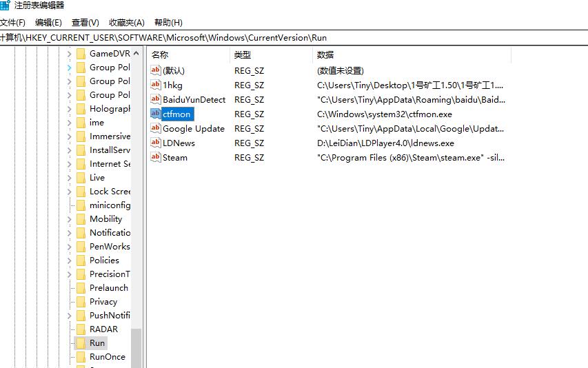Viewport: 588px width, 368px height.
Task: Select the LDNews value icon
Action: pyautogui.click(x=156, y=143)
